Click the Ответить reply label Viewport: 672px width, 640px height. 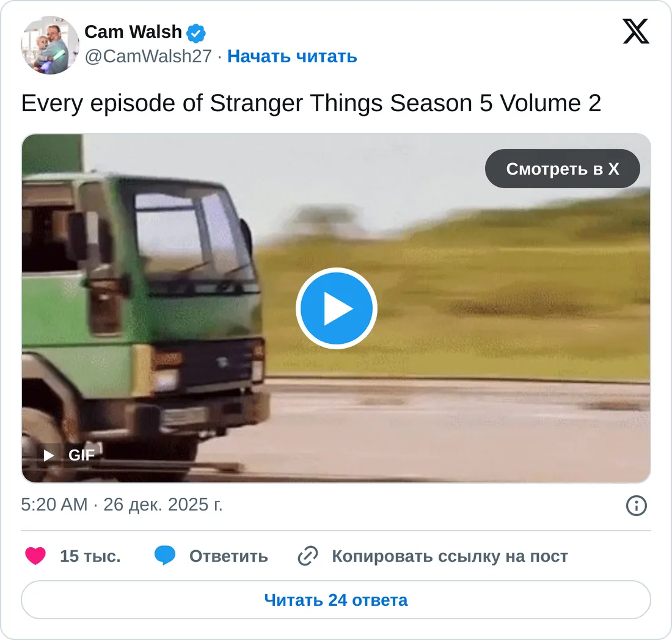click(x=228, y=556)
